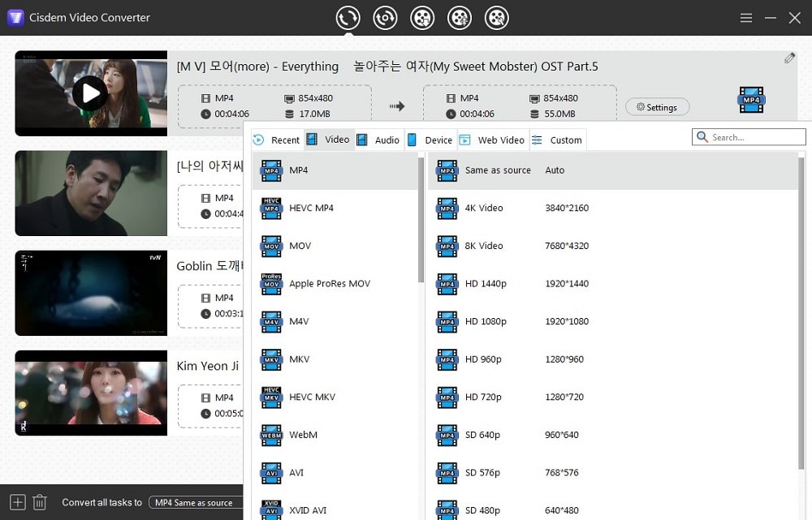
Task: Click the second circular mode icon in top bar
Action: 385,17
